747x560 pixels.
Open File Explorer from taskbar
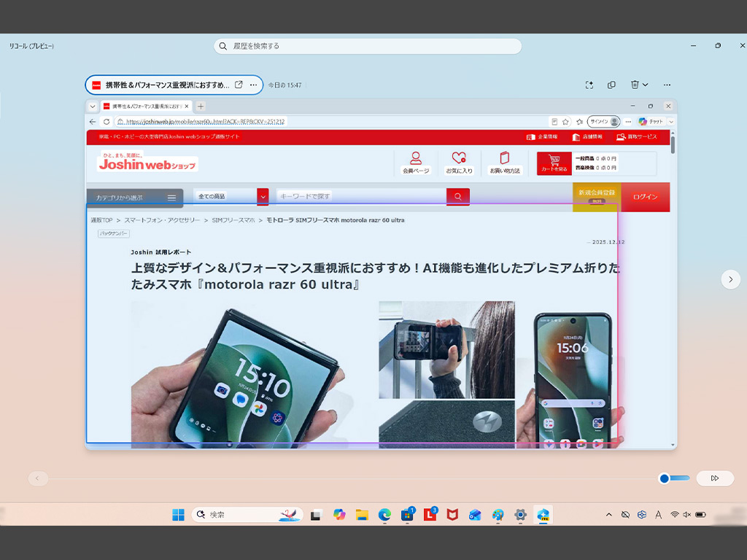click(x=362, y=515)
